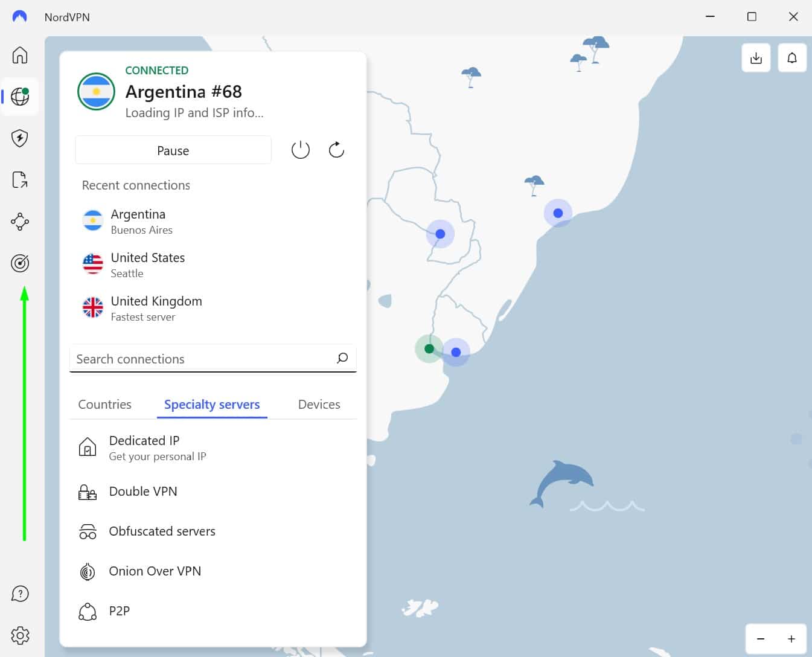Select Double VPN specialty server

(x=213, y=492)
